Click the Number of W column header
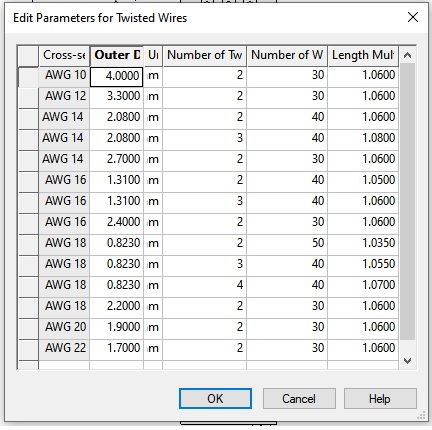This screenshot has height=430, width=432. coord(287,55)
